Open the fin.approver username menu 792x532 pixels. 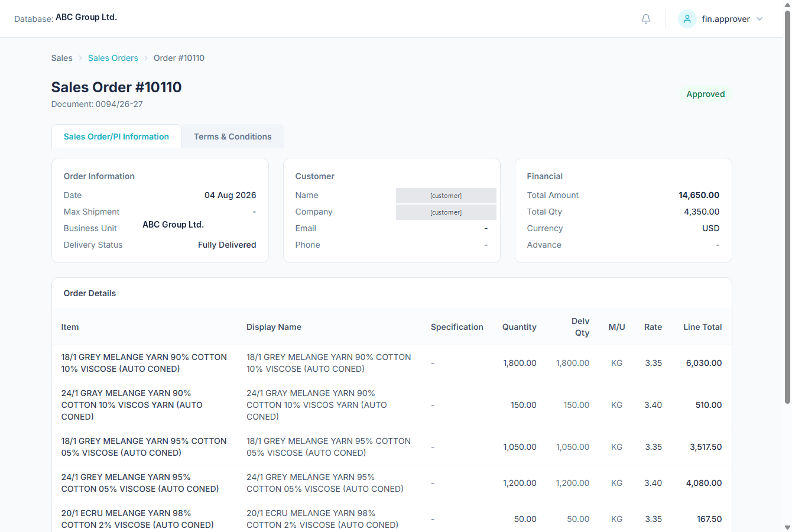(x=726, y=19)
